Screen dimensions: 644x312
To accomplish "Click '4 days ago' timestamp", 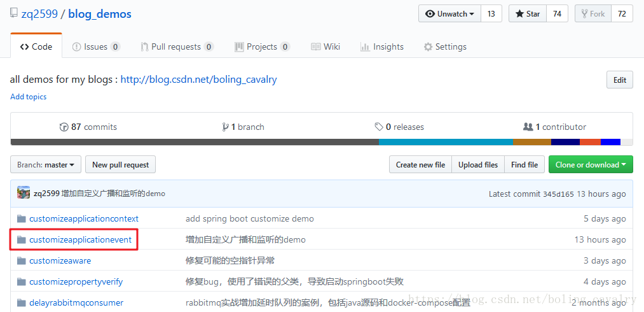I will coord(605,282).
